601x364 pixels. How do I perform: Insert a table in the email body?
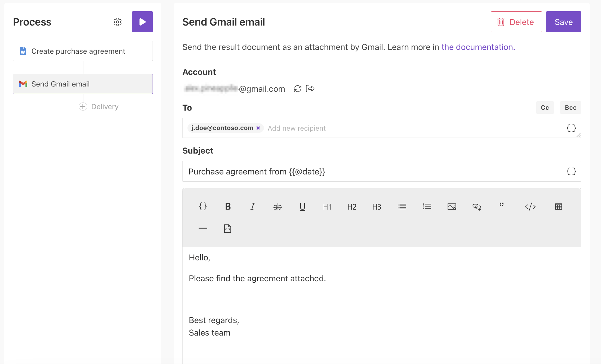559,207
